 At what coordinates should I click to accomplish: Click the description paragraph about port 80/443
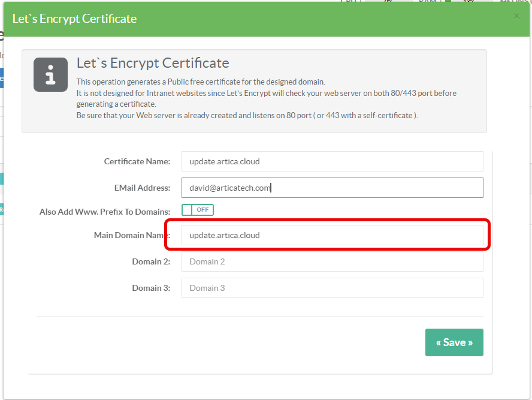266,98
